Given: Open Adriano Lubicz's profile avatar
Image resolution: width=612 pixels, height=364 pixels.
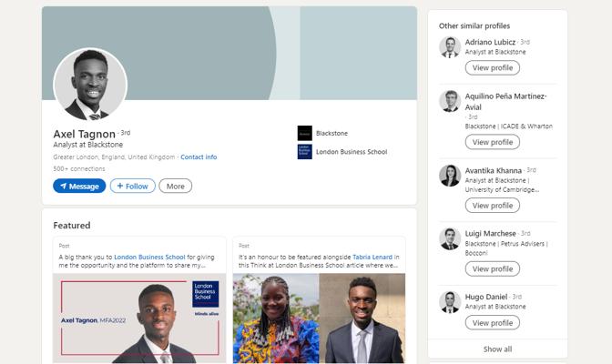Looking at the screenshot, I should click(x=450, y=47).
